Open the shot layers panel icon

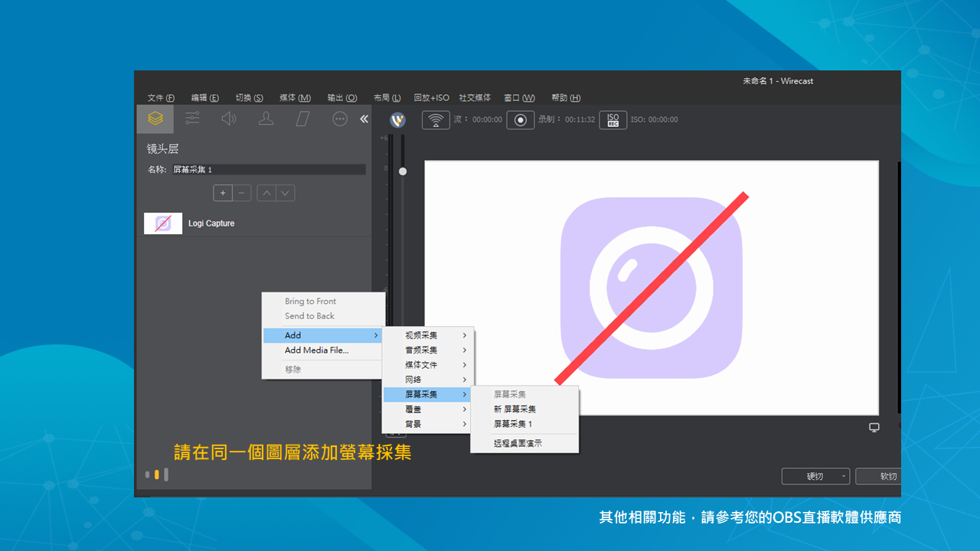(x=155, y=119)
